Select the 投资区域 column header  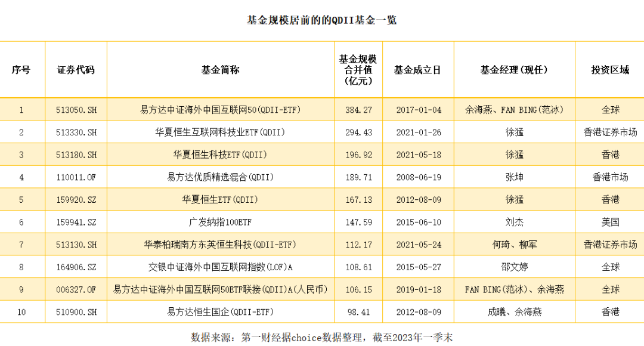(x=610, y=70)
